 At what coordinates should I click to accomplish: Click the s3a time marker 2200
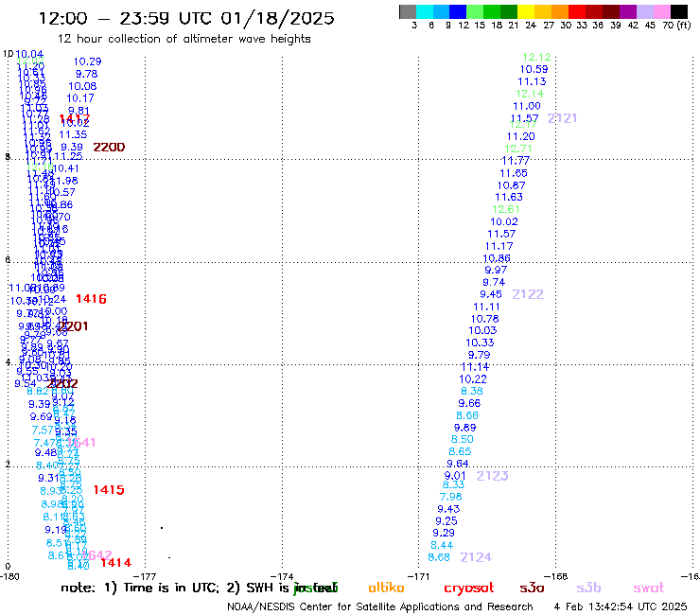(109, 147)
